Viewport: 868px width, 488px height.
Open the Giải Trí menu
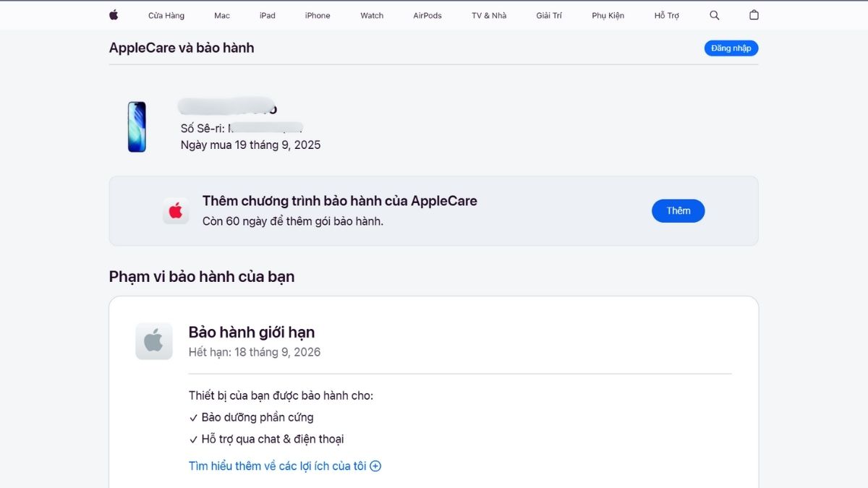[549, 15]
